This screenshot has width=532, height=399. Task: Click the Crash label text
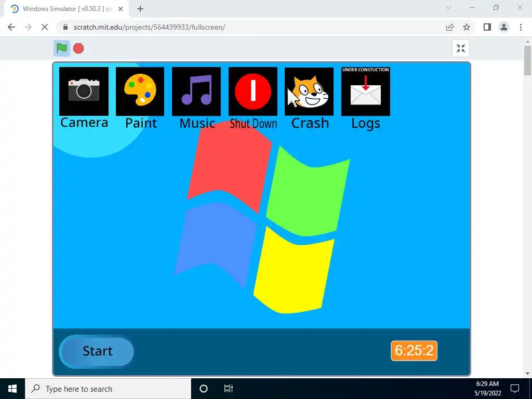(310, 123)
